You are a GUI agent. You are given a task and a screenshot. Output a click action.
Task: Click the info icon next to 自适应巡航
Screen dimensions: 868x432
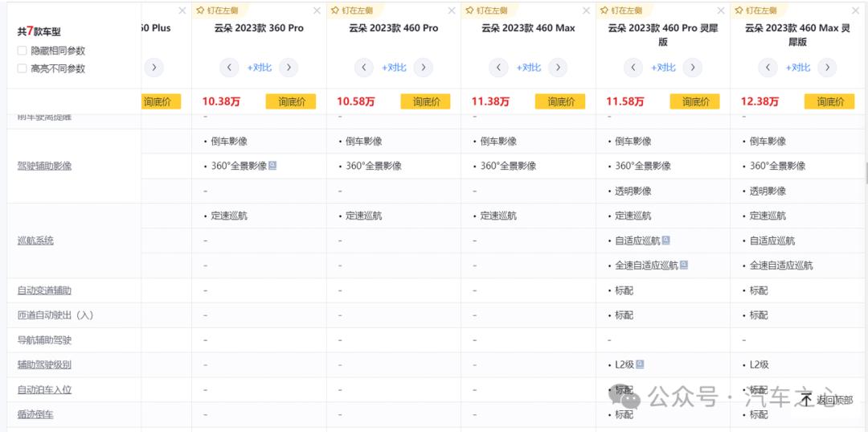[666, 241]
